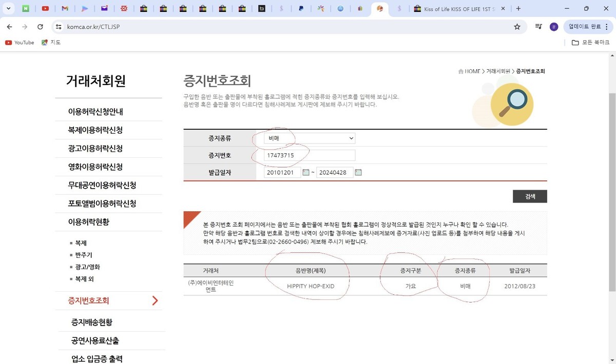This screenshot has width=616, height=364.
Task: Switch to the purple mail tab
Action: [104, 9]
